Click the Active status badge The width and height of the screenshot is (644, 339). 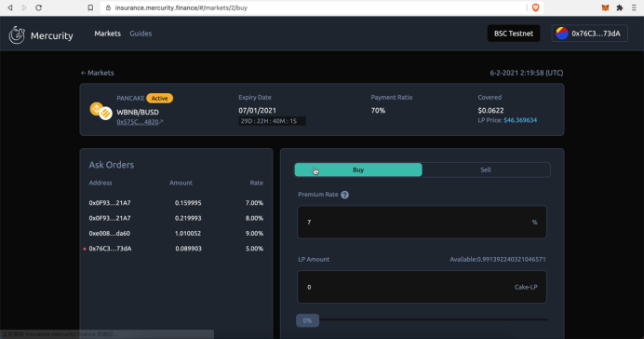coord(160,98)
